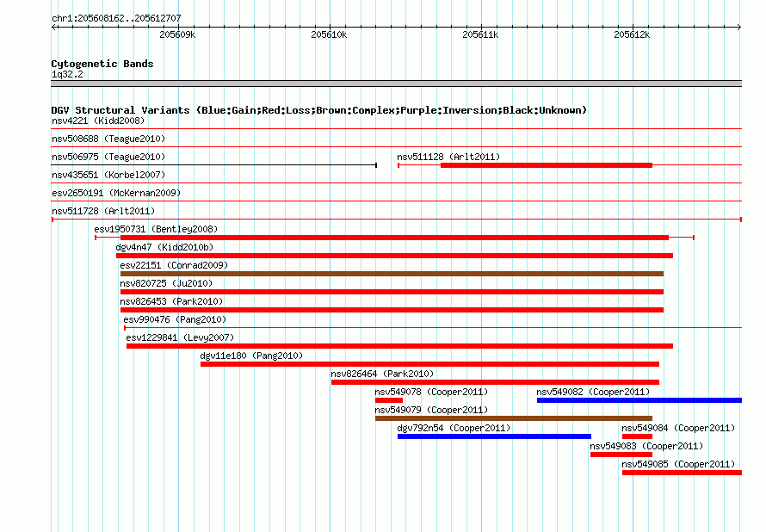The width and height of the screenshot is (766, 532).
Task: Open dgv11e180 (Pang2010) variant label
Action: 251,356
